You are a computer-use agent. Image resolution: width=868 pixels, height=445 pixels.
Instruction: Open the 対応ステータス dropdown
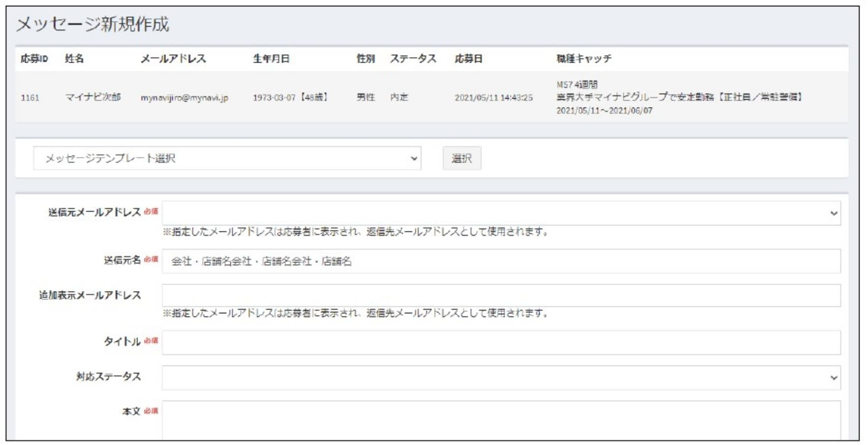point(501,377)
